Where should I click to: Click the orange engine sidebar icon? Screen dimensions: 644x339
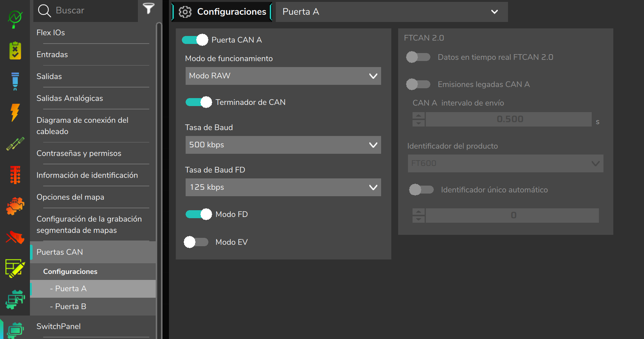point(15,206)
